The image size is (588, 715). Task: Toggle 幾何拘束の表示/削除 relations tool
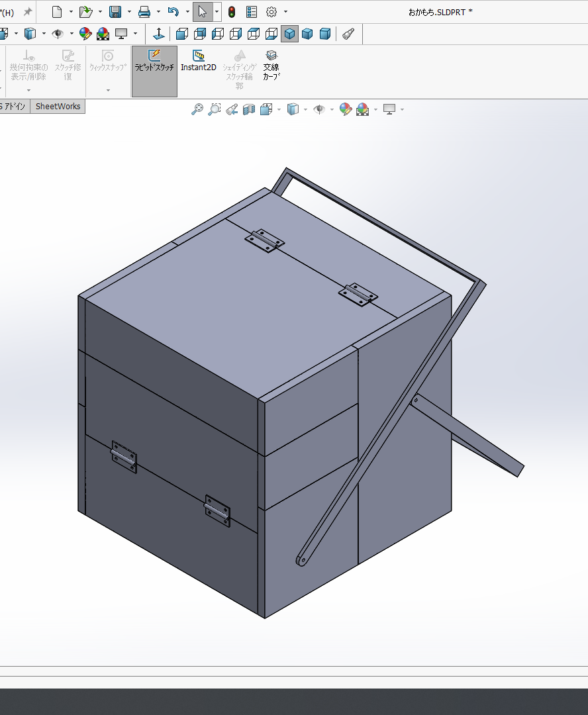[28, 66]
